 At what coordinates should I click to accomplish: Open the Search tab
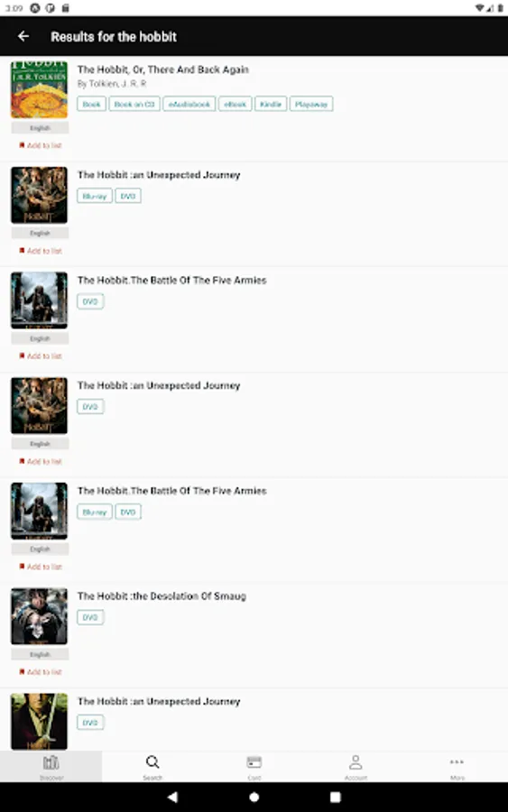click(152, 766)
